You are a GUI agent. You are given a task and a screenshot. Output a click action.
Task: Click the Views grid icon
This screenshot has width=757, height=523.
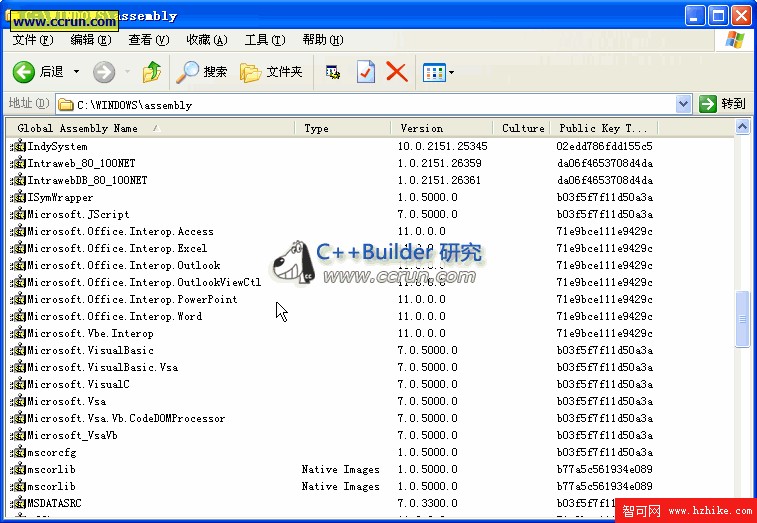434,73
